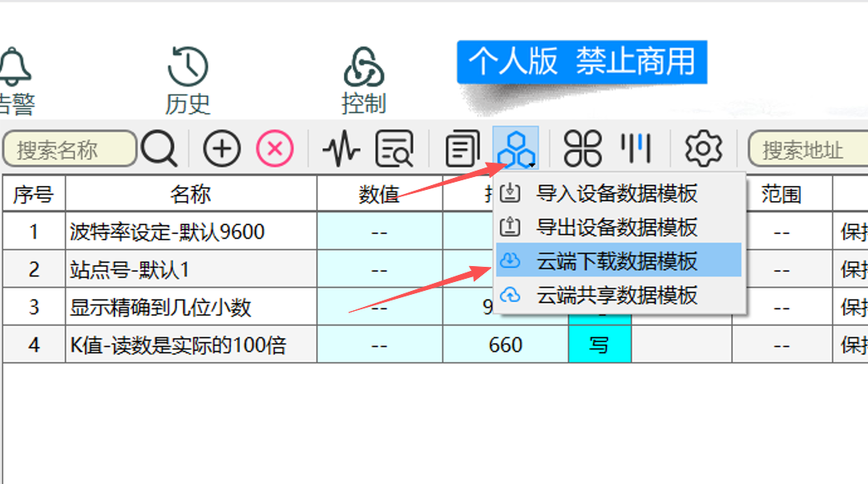Click the cyan 写 write button

[x=600, y=345]
